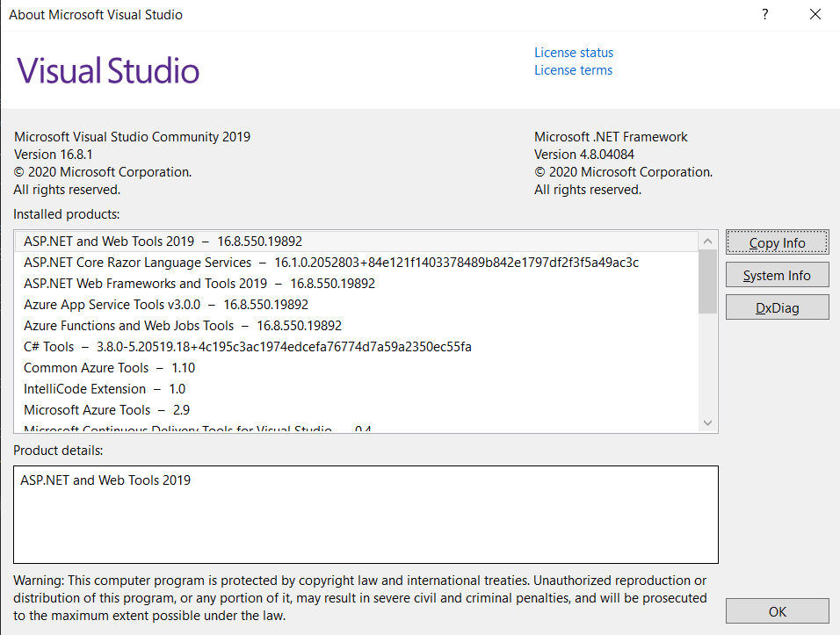Screen dimensions: 840x635
Task: Select the C# Tools row
Action: [357, 347]
